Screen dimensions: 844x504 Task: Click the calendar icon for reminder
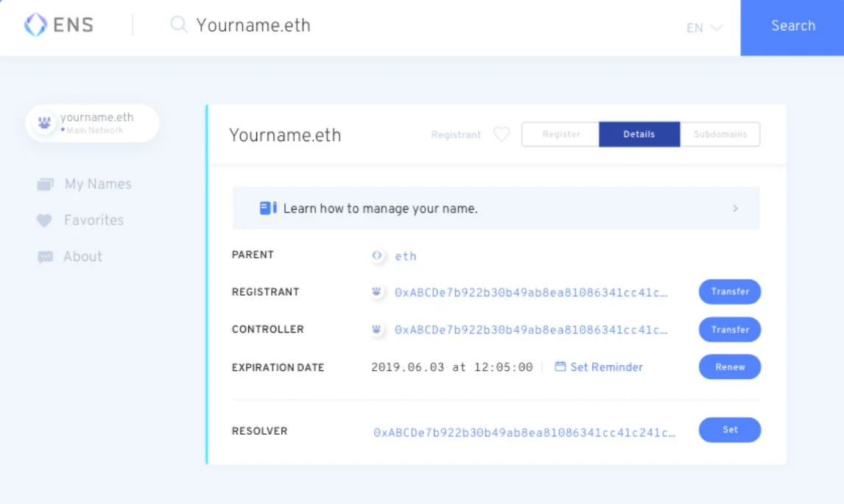560,366
